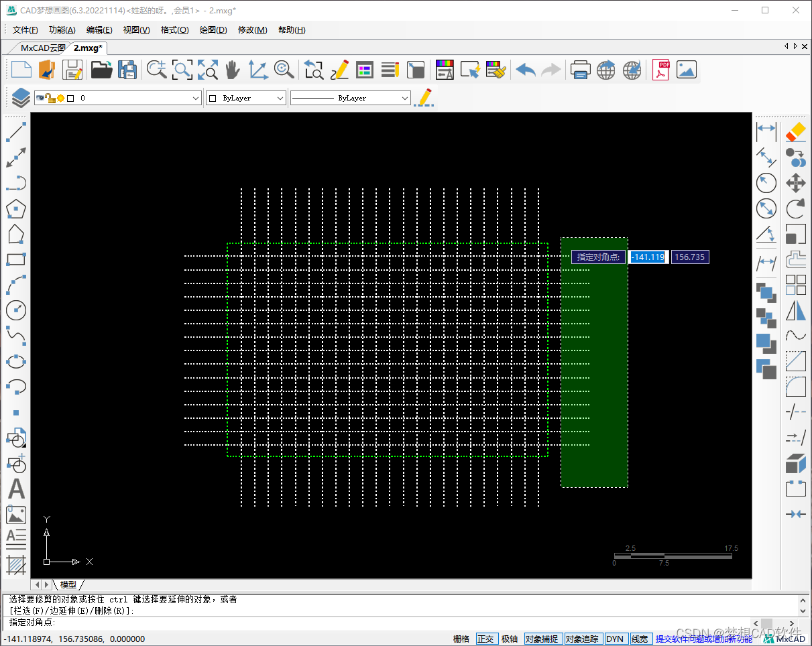Viewport: 812px width, 646px height.
Task: Select the Line drawing tool
Action: (x=16, y=131)
